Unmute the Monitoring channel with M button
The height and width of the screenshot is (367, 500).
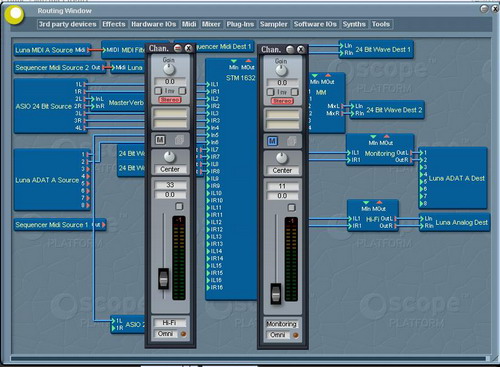[272, 141]
